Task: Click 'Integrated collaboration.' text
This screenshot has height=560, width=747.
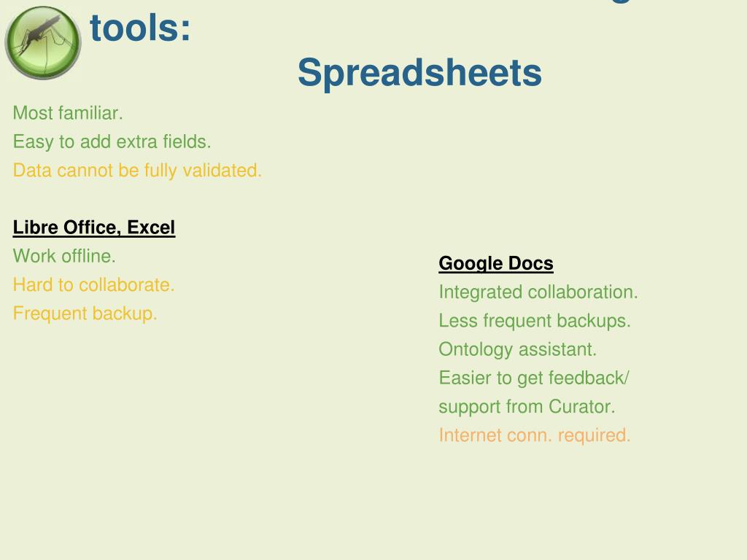Action: 538,292
